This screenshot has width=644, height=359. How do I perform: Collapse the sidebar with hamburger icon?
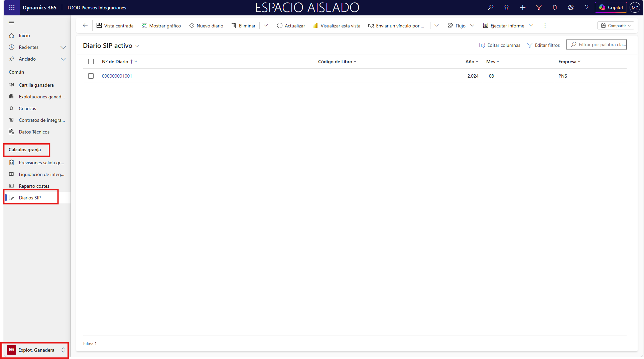tap(11, 23)
